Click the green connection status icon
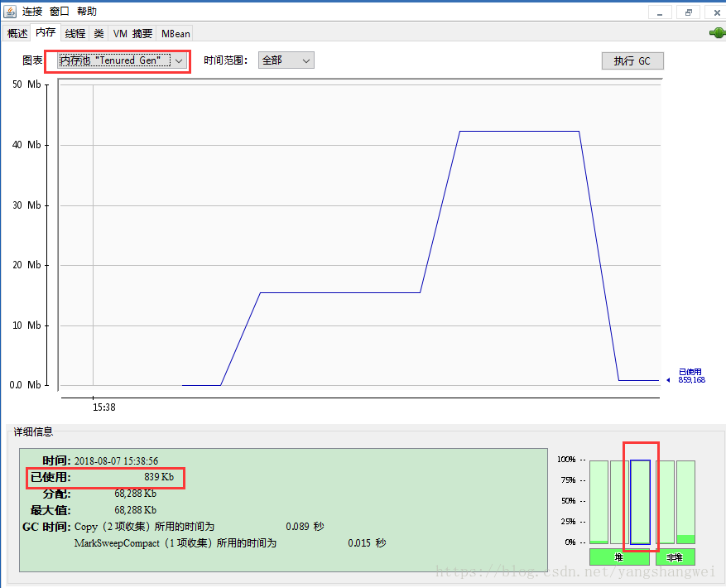Screen dimensions: 726x588 click(x=716, y=33)
